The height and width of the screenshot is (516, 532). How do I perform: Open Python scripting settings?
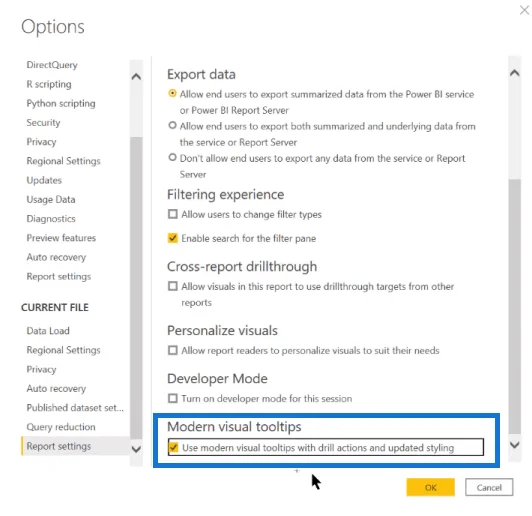pos(61,103)
